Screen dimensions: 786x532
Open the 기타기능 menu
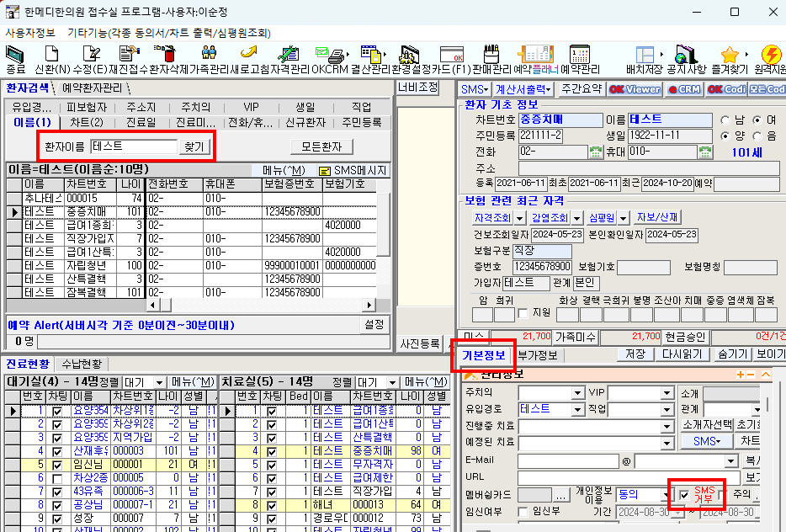coord(169,33)
